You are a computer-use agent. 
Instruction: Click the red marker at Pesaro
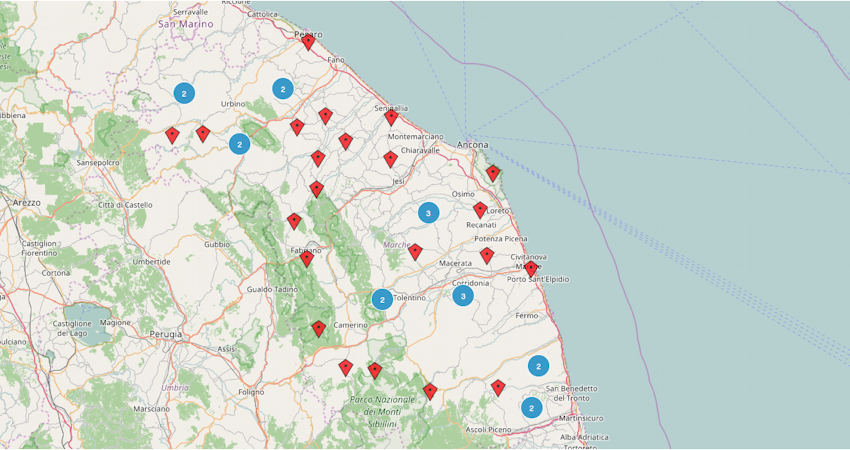(308, 42)
